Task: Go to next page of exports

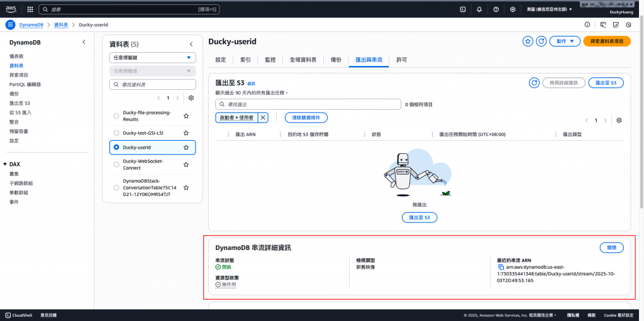Action: point(606,120)
